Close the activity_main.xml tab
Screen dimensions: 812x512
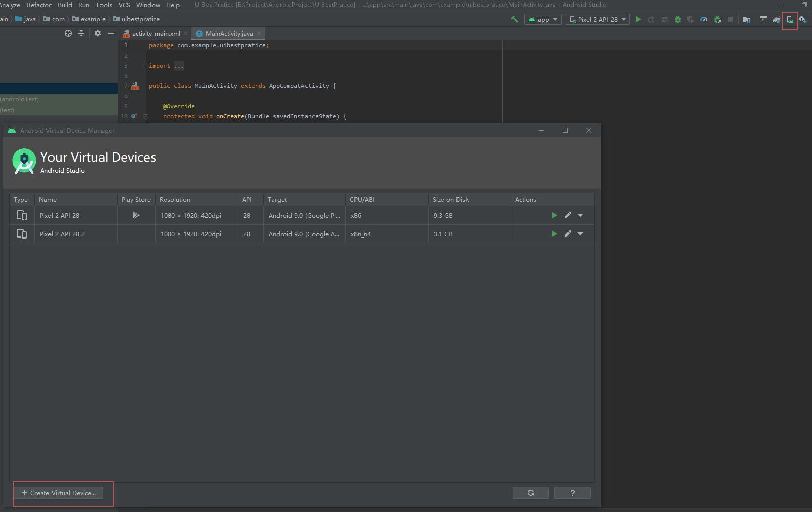coord(186,33)
